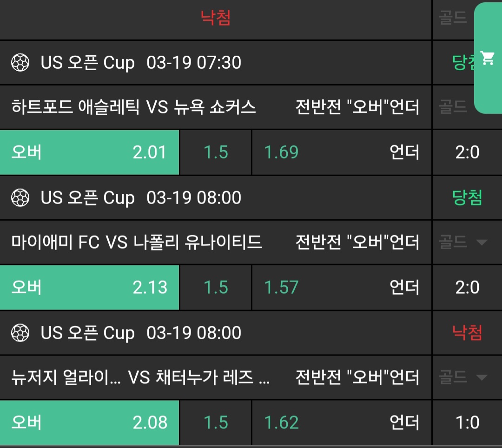Select 오버 2.08 for New Jersey match
The height and width of the screenshot is (448, 502).
tap(89, 422)
